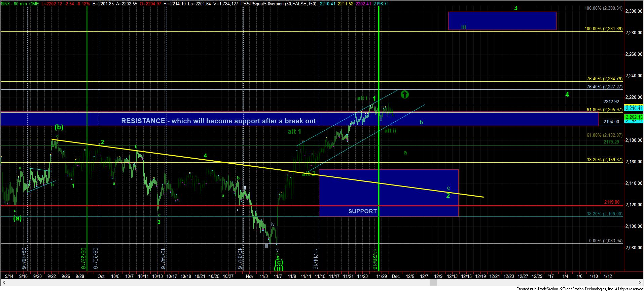Screen dimensions: 644x291
Task: Click the 11/14/16 vertical date label
Action: click(316, 259)
